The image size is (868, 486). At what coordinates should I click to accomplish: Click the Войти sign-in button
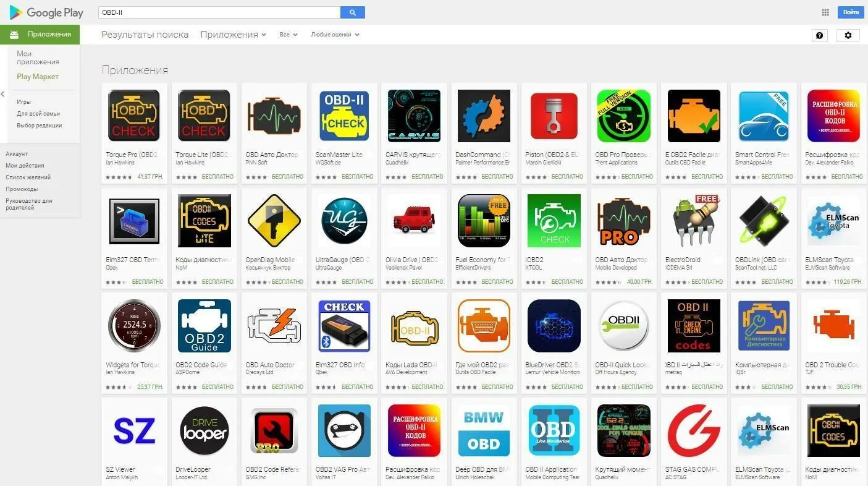click(x=851, y=12)
